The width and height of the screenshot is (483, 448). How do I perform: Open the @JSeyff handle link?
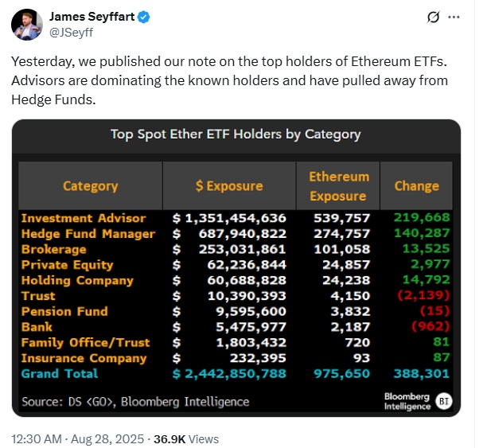click(71, 33)
